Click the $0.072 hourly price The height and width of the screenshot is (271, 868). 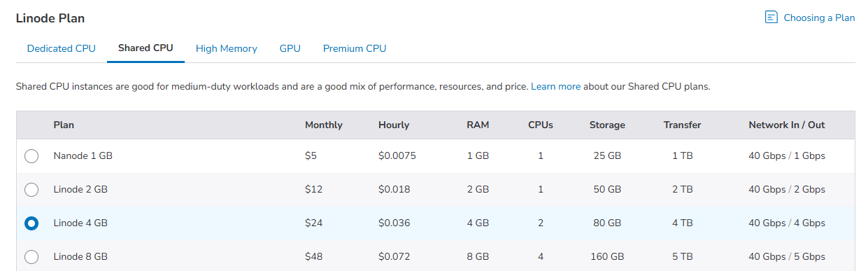click(x=394, y=256)
